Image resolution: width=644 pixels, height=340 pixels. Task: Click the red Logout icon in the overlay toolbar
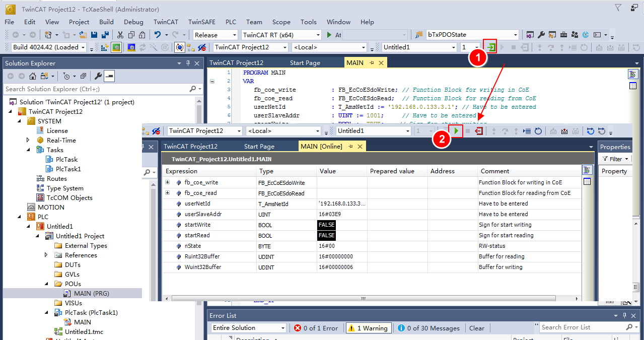click(x=478, y=131)
